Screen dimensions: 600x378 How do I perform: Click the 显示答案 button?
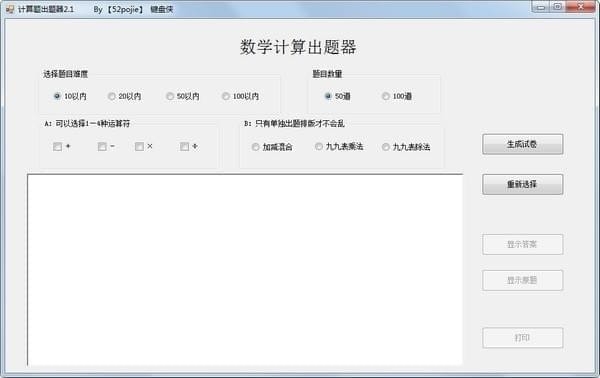[523, 244]
